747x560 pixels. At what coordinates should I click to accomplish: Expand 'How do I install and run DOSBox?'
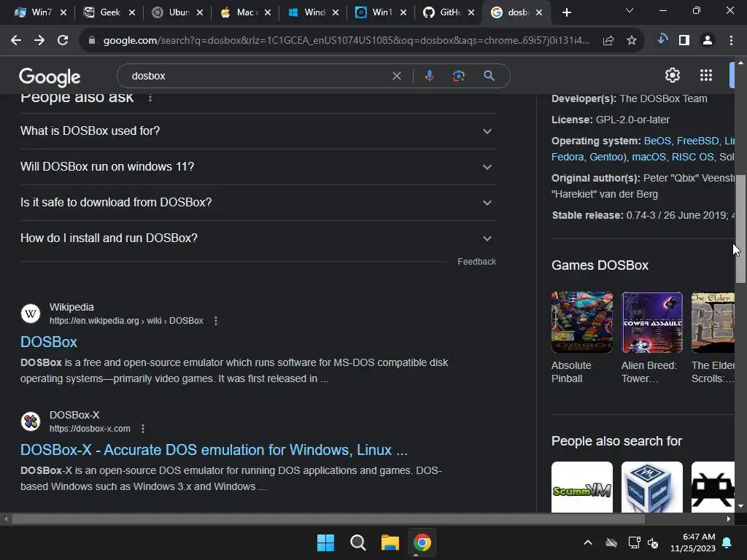coord(258,238)
